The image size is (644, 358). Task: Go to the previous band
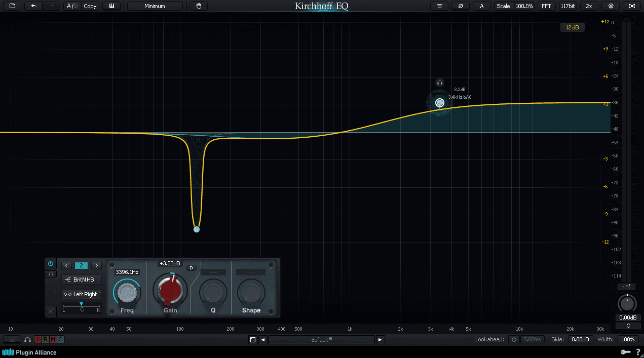(x=67, y=265)
